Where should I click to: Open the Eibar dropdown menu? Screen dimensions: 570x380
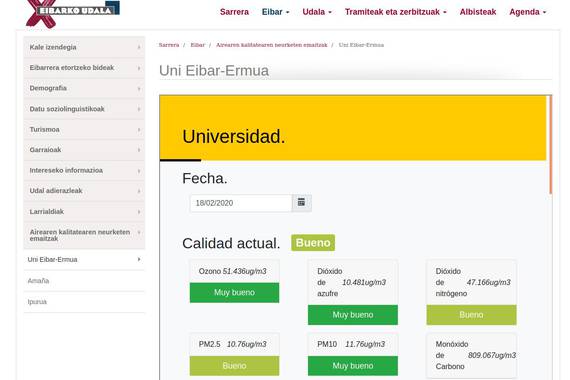pyautogui.click(x=276, y=12)
